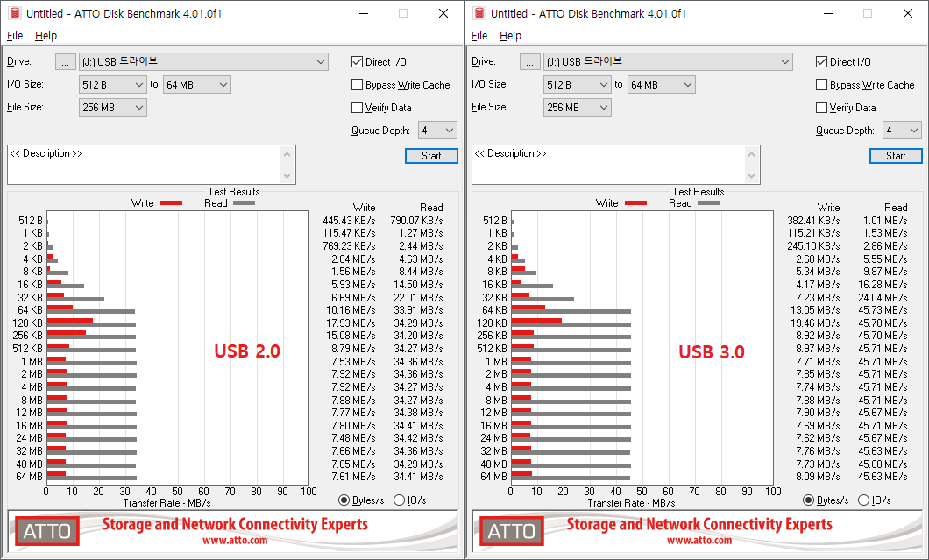The image size is (929, 560).
Task: Browse drive with '...' button in left window
Action: click(x=65, y=61)
